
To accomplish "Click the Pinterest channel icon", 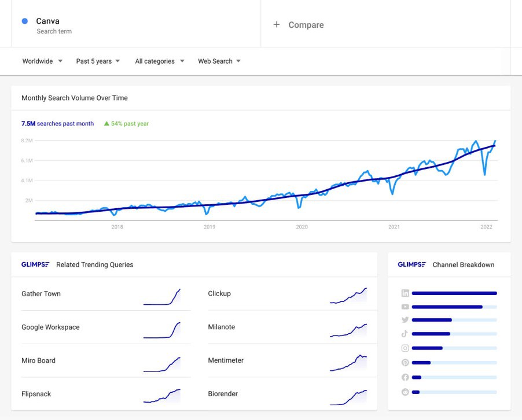I will [405, 363].
